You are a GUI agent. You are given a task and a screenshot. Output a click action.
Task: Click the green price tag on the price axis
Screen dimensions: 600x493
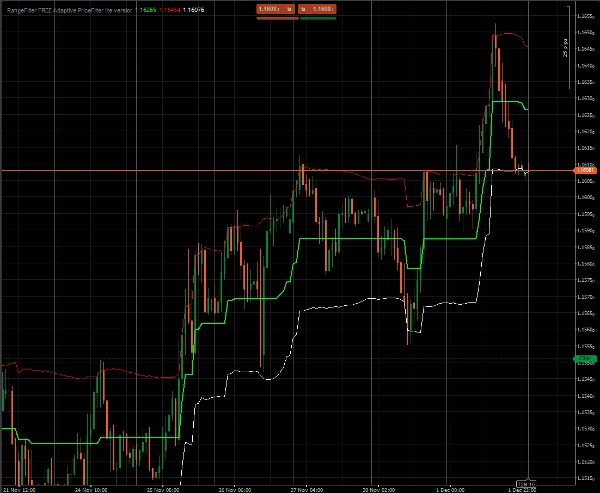pos(585,359)
